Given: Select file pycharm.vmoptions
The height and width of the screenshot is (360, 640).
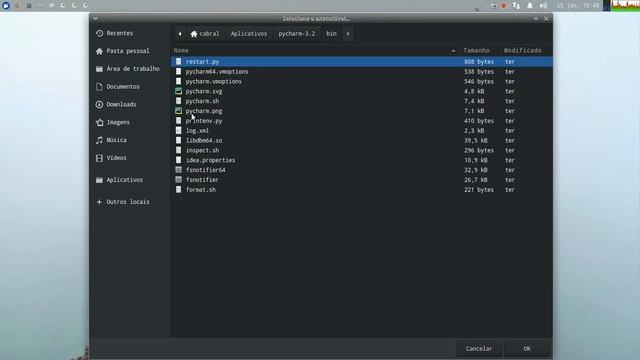Looking at the screenshot, I should pos(362,82).
